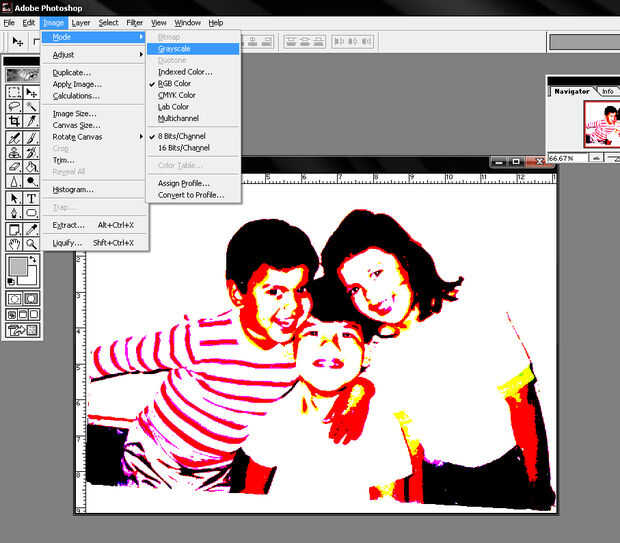Select the Pen tool
Image resolution: width=620 pixels, height=543 pixels.
(14, 213)
